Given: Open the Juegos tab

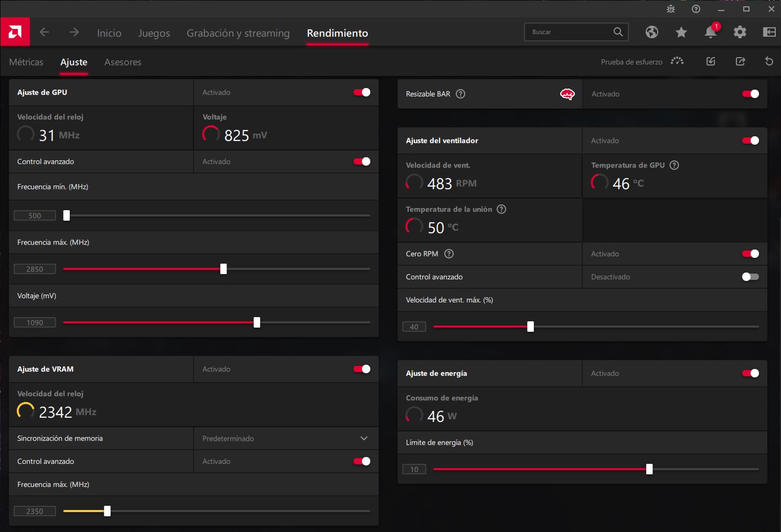Looking at the screenshot, I should pos(154,33).
